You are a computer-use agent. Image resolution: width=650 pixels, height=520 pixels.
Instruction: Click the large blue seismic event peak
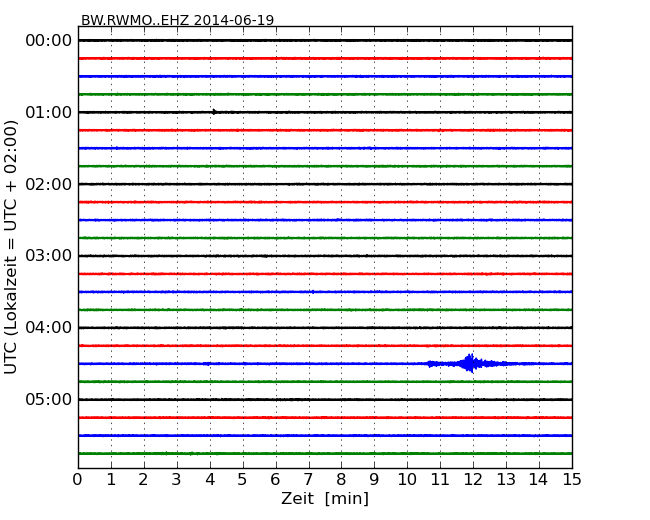pos(470,363)
